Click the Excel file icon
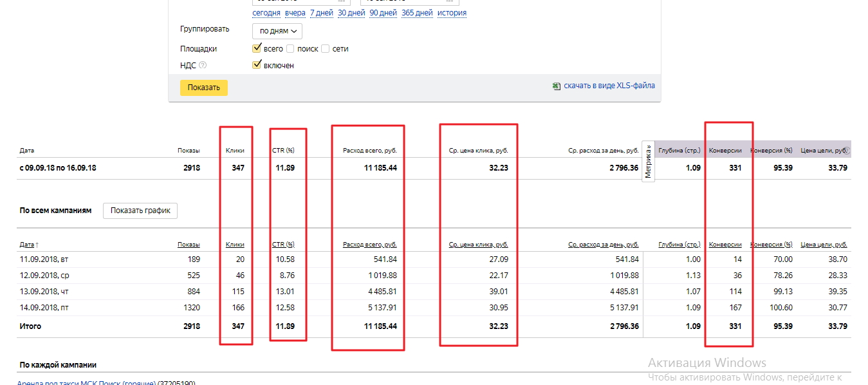This screenshot has height=385, width=868. 557,86
